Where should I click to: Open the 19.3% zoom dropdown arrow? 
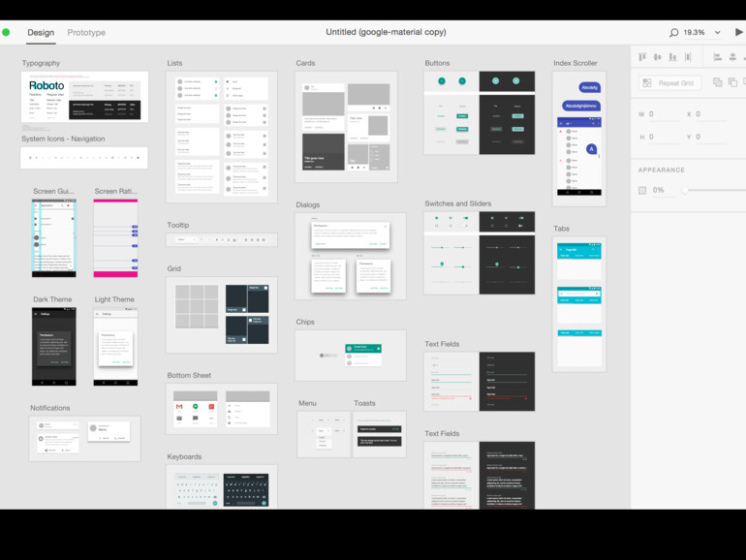718,33
